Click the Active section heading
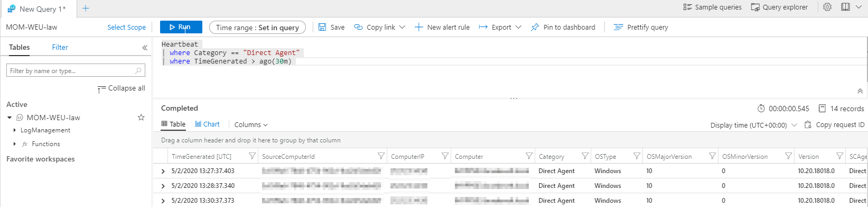The width and height of the screenshot is (868, 207). pyautogui.click(x=17, y=104)
